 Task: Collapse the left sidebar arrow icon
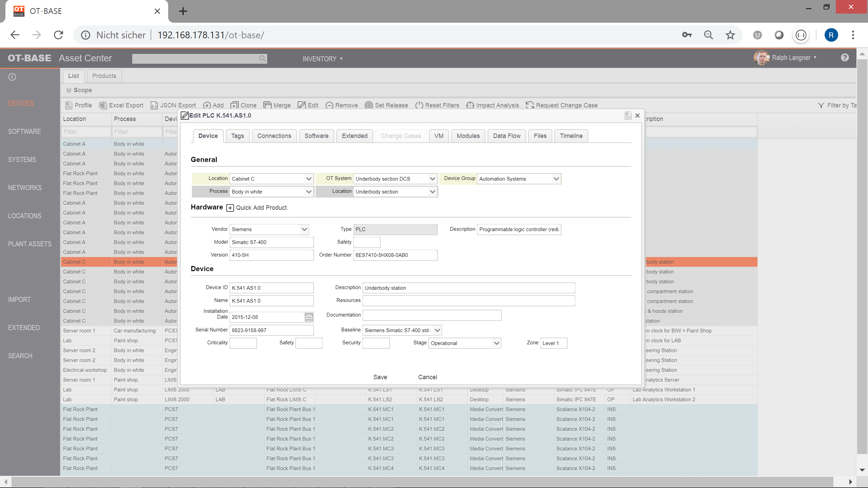coord(12,77)
